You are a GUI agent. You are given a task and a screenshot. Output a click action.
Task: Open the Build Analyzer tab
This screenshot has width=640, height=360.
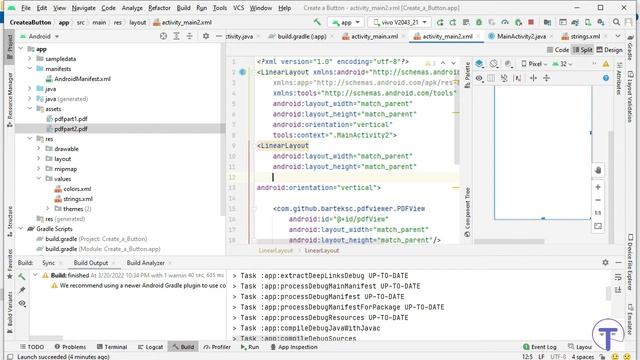coord(145,263)
